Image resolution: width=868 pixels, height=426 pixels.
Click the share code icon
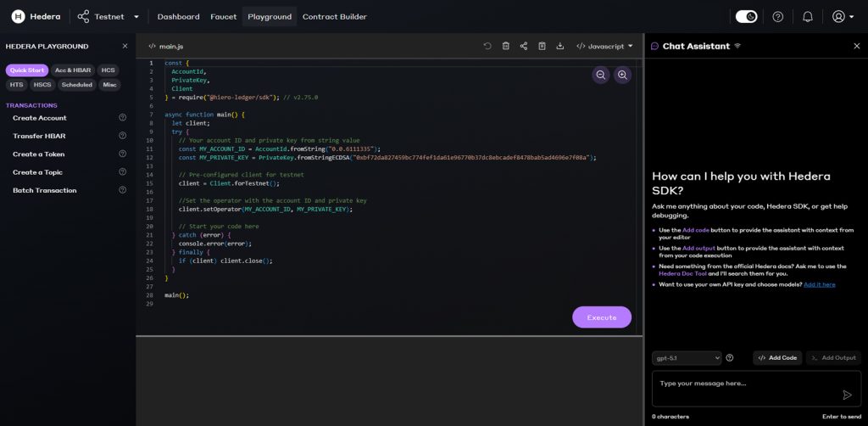[x=524, y=46]
